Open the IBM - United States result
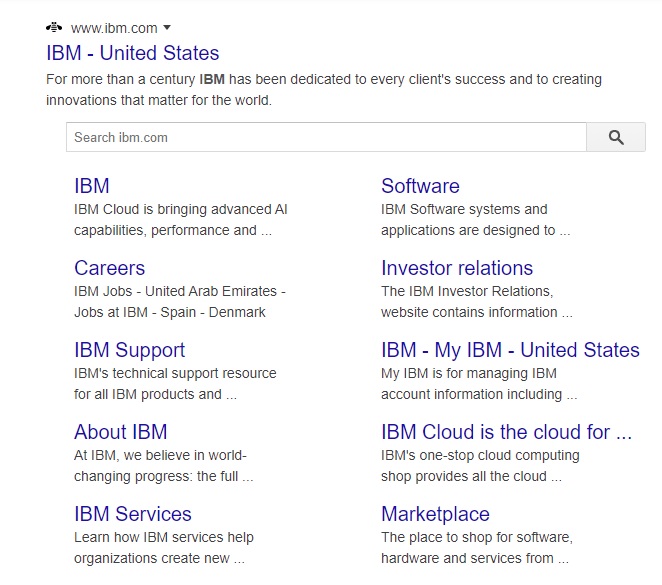Viewport: 662px width, 585px height. [133, 53]
